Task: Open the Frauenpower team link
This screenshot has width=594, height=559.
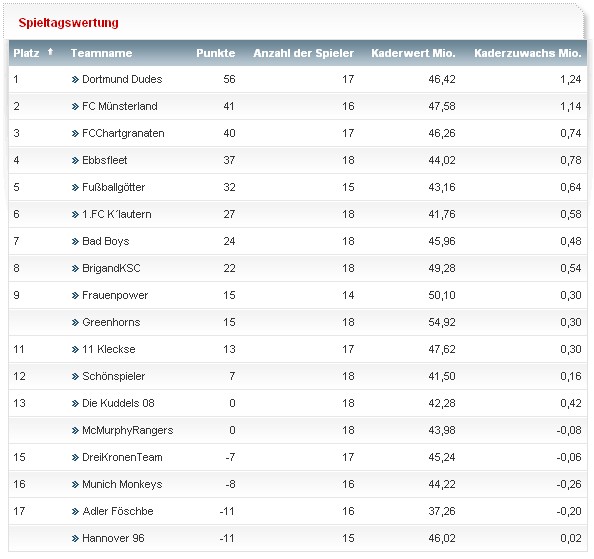Action: point(115,295)
